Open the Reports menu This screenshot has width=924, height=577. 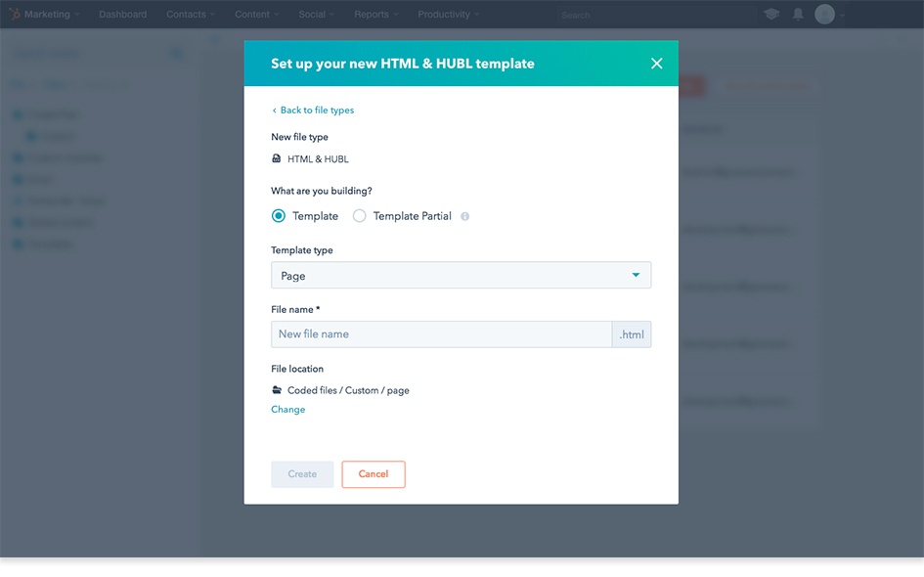point(376,14)
